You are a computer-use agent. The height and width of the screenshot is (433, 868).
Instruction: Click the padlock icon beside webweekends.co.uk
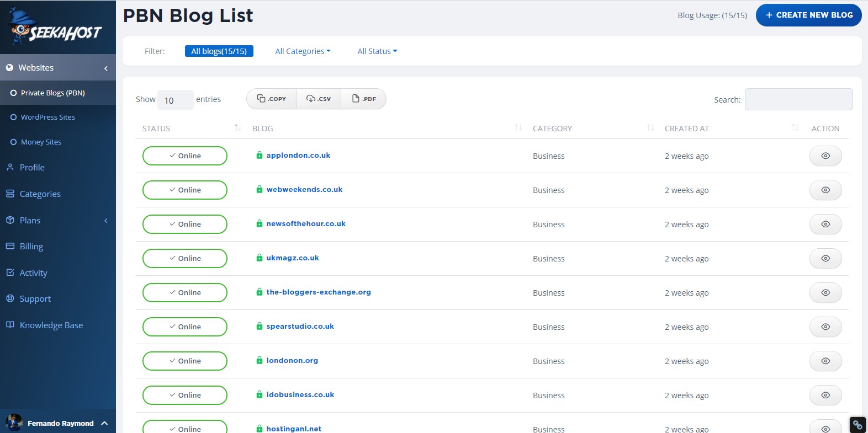[260, 189]
